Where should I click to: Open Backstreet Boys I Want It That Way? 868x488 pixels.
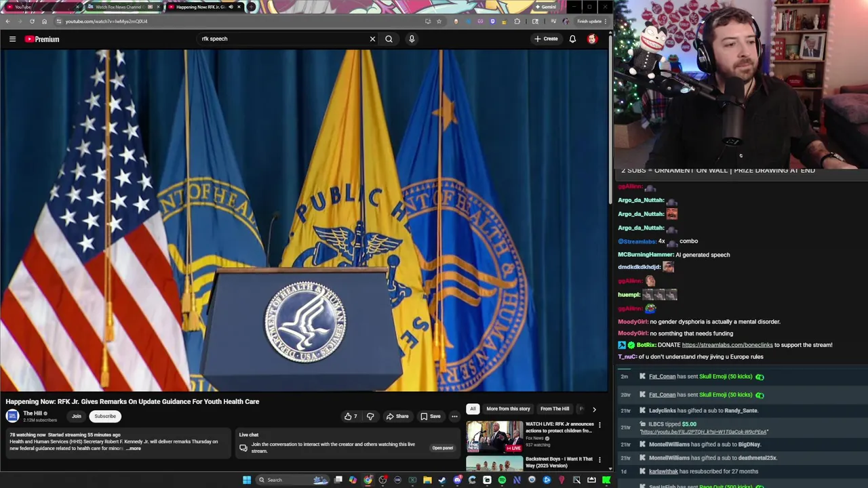click(559, 462)
